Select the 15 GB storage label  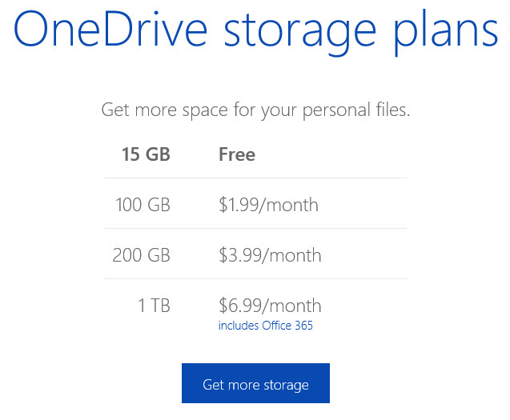146,154
